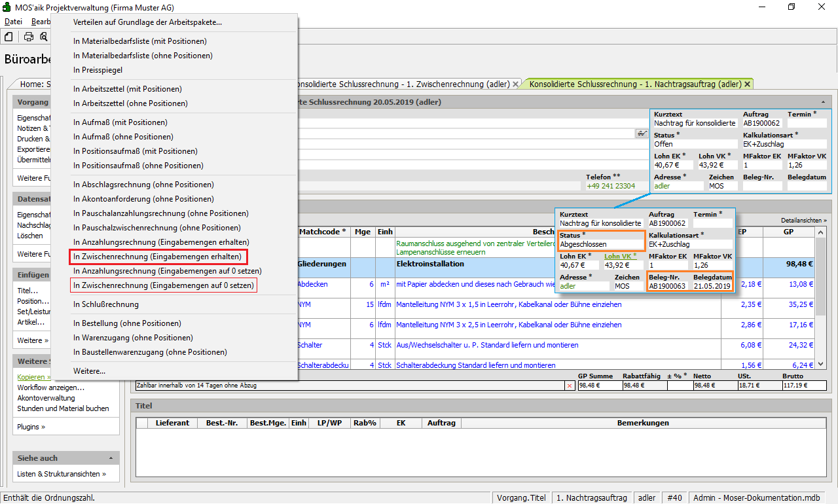
Task: Choose In Schlußrechnung from the menu
Action: pos(106,304)
